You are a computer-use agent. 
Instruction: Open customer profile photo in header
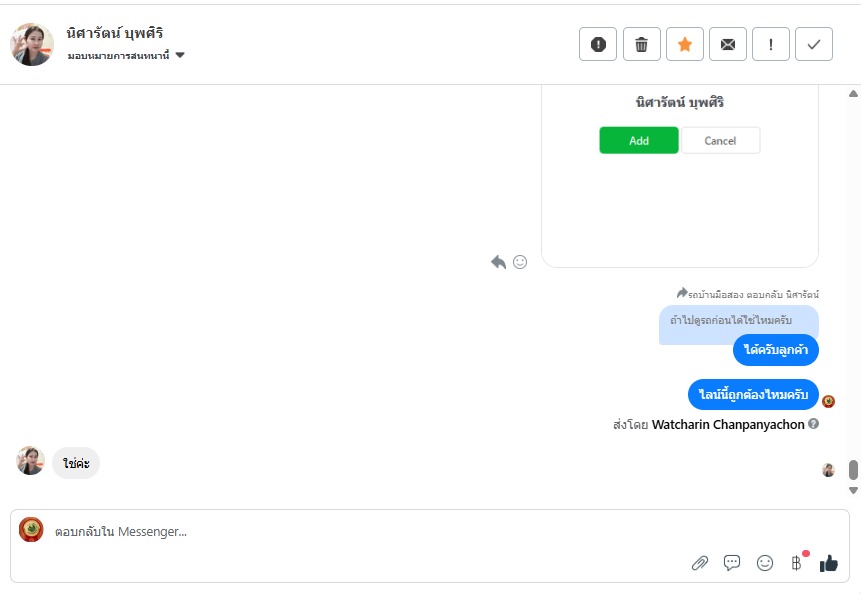pos(32,44)
